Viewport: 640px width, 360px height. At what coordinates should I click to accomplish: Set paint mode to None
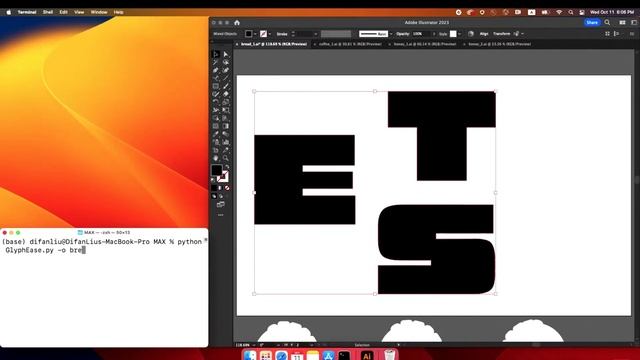[x=227, y=188]
